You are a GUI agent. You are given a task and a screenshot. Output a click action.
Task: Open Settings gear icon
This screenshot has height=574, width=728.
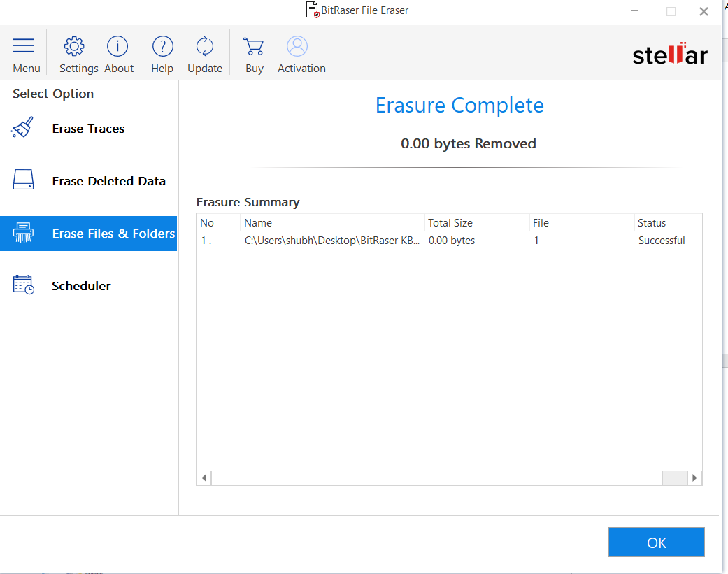[x=74, y=47]
